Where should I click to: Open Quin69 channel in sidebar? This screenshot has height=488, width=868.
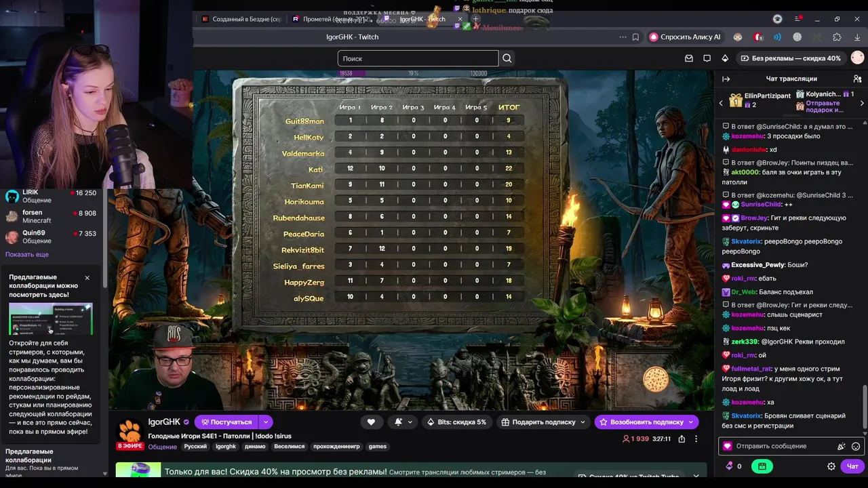(52, 237)
